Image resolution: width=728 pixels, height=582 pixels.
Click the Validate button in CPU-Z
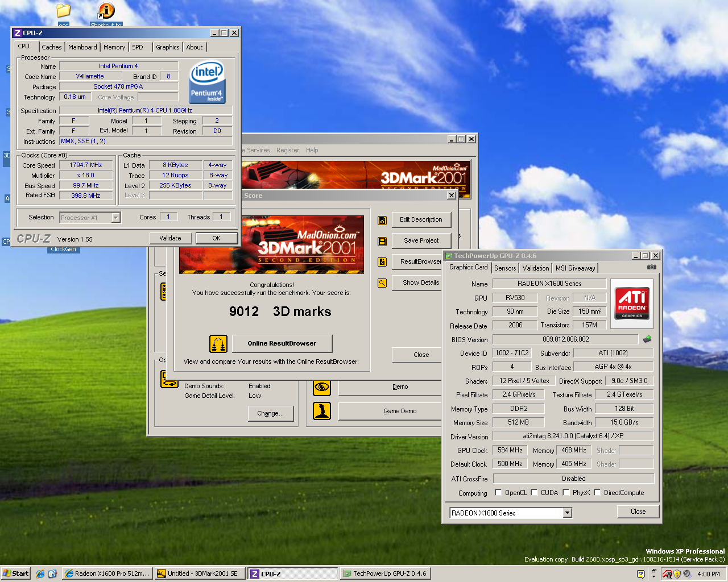pos(170,239)
